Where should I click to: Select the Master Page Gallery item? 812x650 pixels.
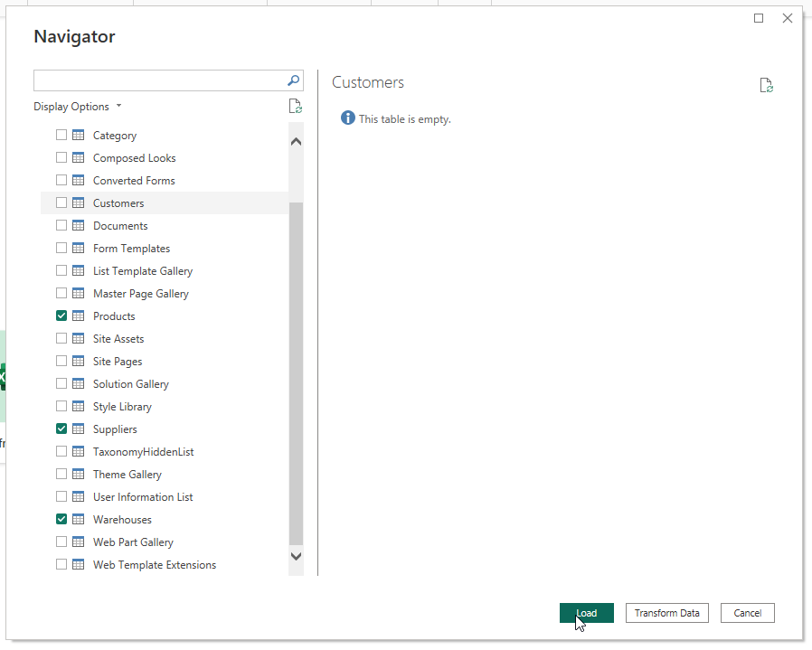click(x=141, y=294)
